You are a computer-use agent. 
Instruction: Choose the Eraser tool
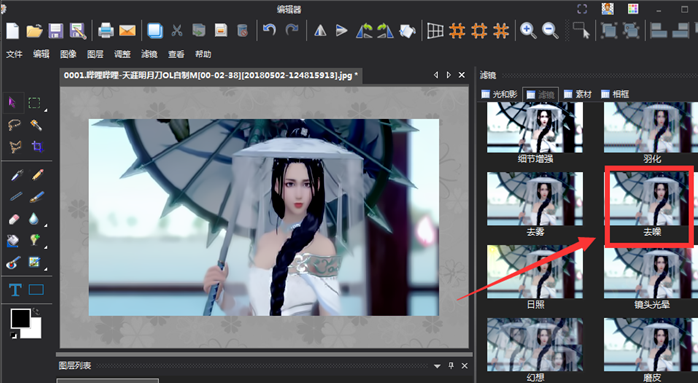coord(14,219)
